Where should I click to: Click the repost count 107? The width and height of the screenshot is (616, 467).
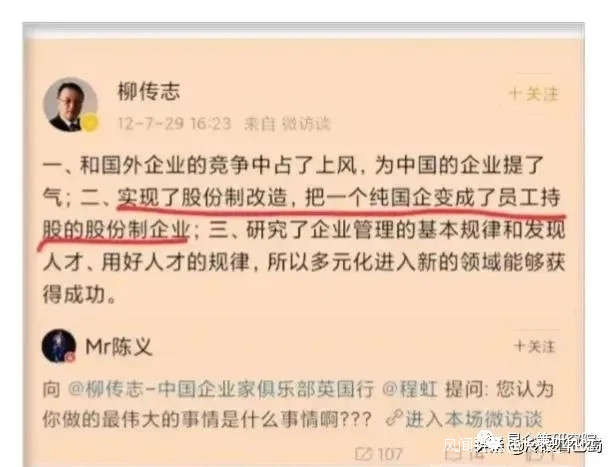[389, 454]
